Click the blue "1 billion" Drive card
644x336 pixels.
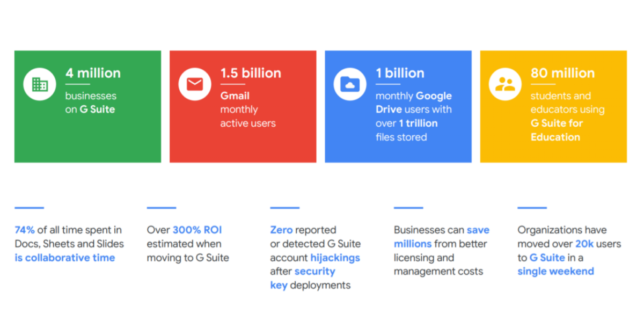coord(398,106)
